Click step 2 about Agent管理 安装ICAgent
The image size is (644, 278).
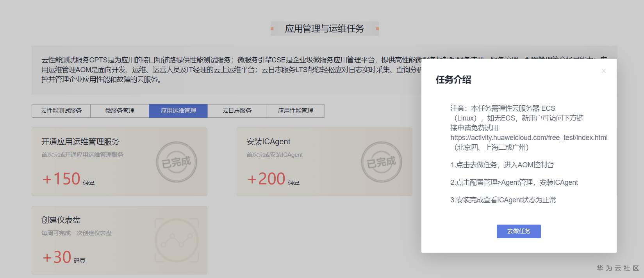514,182
